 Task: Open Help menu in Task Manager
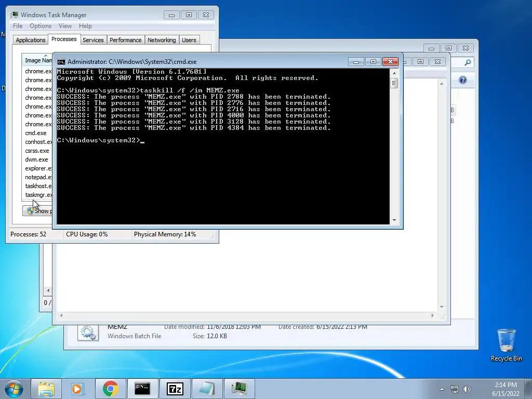pyautogui.click(x=85, y=26)
